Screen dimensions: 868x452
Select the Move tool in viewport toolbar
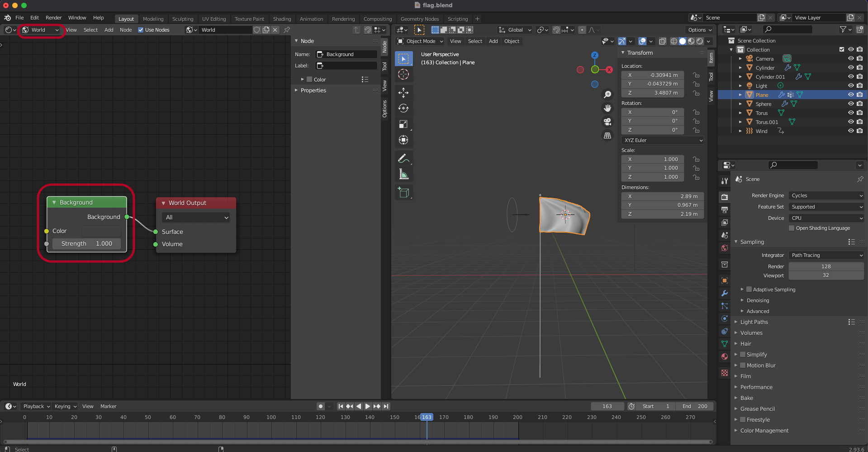[x=403, y=93]
